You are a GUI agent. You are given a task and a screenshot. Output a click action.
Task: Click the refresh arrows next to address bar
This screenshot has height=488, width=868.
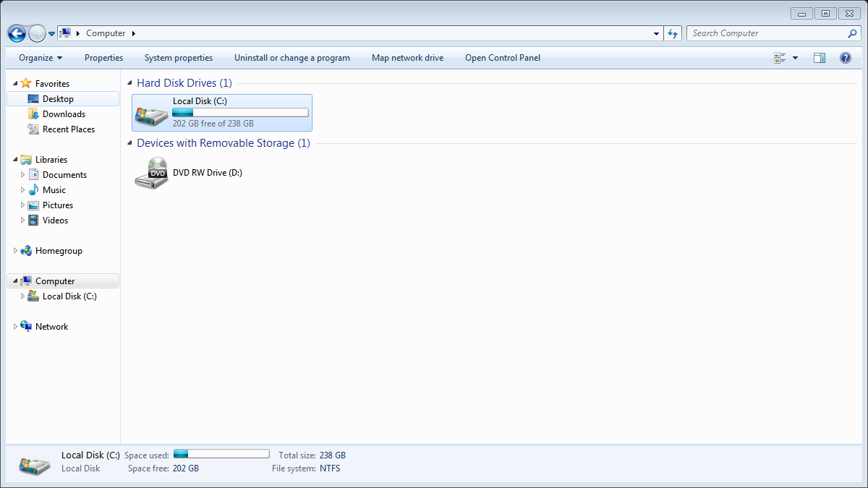coord(673,33)
